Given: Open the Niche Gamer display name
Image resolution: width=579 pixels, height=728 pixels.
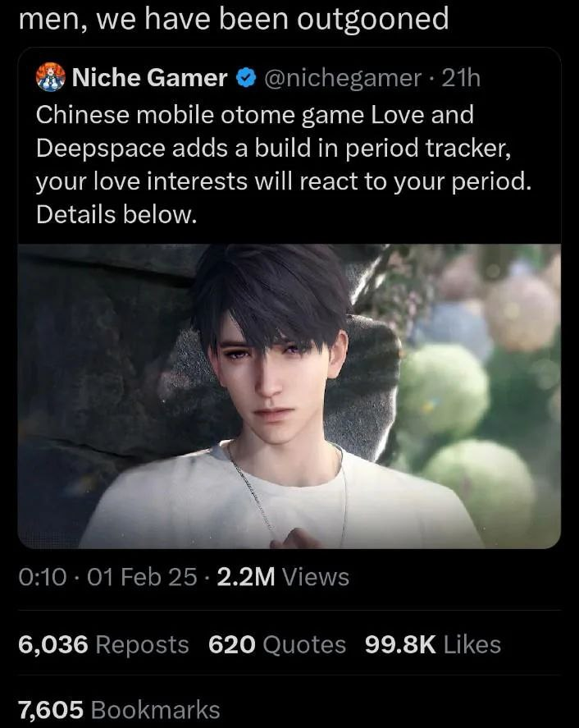Looking at the screenshot, I should point(149,77).
